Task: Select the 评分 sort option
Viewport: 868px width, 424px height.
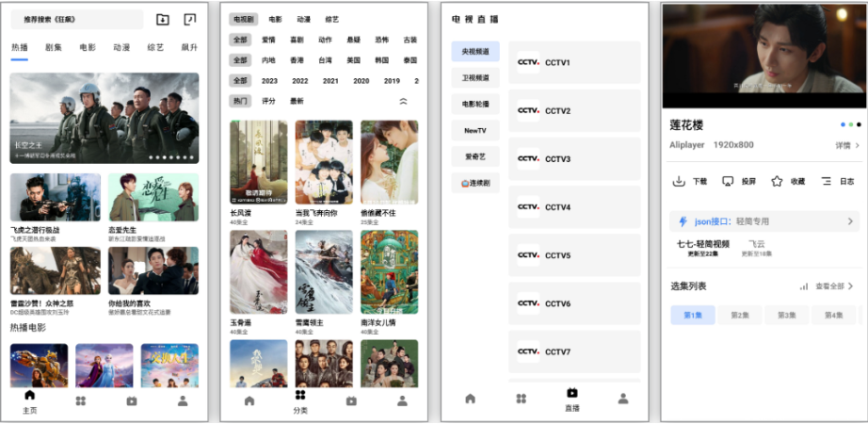Action: pyautogui.click(x=268, y=102)
